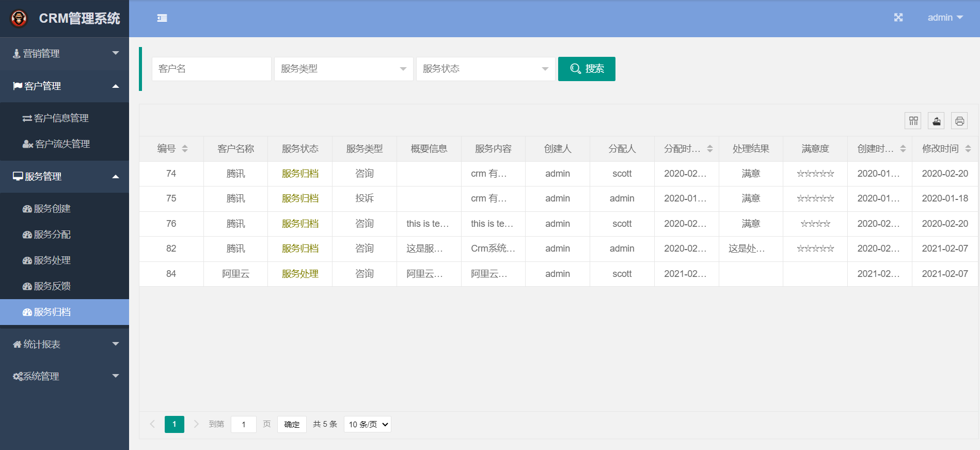Open the 服务状态 dropdown
Screen dimensions: 980x450
tap(486, 69)
